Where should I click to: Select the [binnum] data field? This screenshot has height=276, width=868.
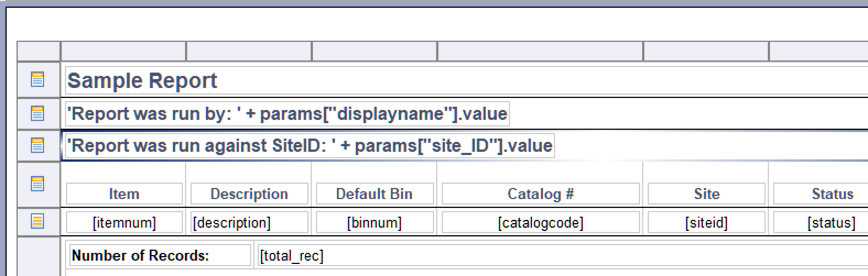(374, 223)
